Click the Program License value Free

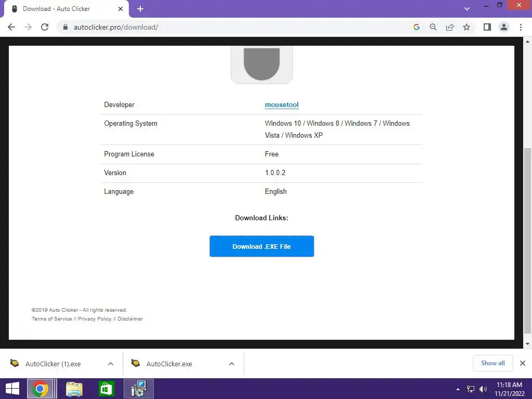coord(272,154)
